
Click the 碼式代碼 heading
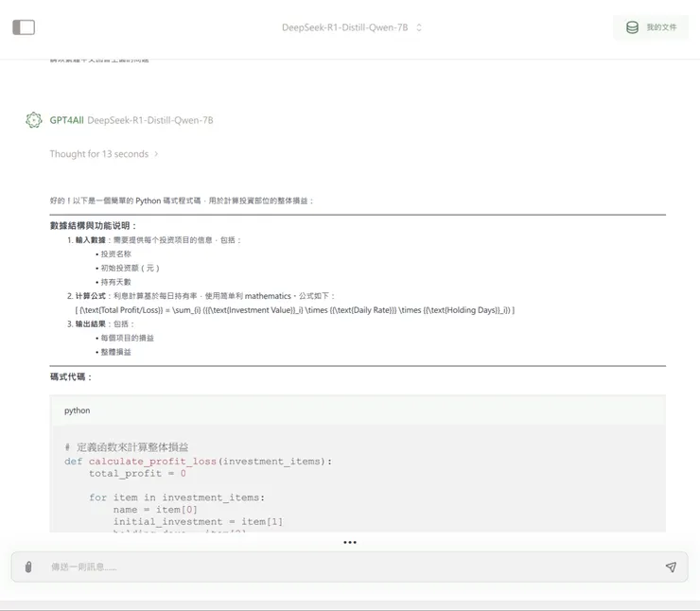[x=71, y=377]
